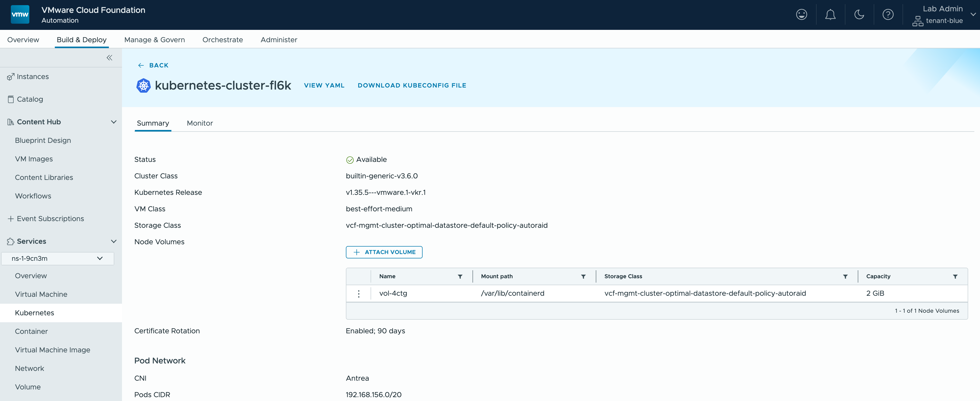Click the vol-4ctg volume name
The image size is (980, 401).
point(393,293)
